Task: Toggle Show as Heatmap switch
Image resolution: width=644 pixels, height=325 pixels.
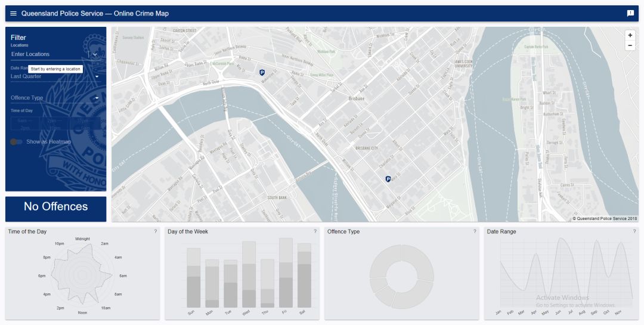Action: pos(17,142)
